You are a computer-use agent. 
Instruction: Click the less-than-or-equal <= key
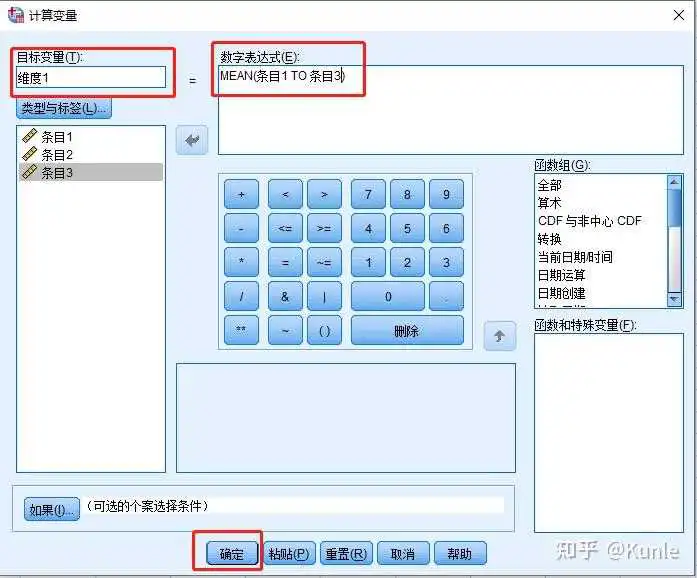click(x=285, y=229)
